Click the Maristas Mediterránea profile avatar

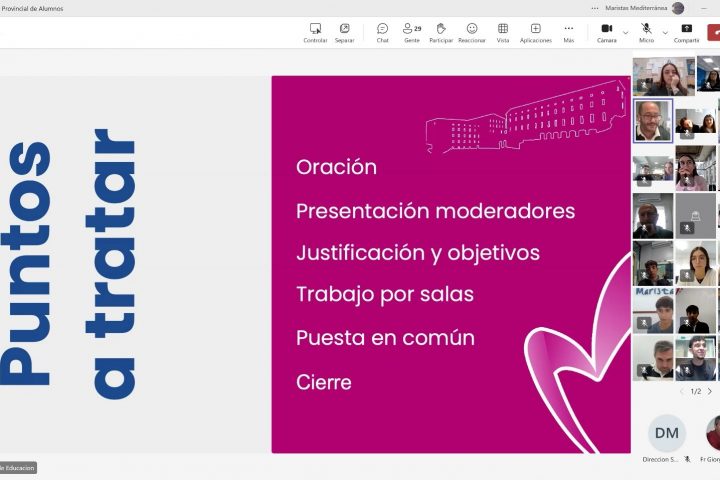[678, 8]
